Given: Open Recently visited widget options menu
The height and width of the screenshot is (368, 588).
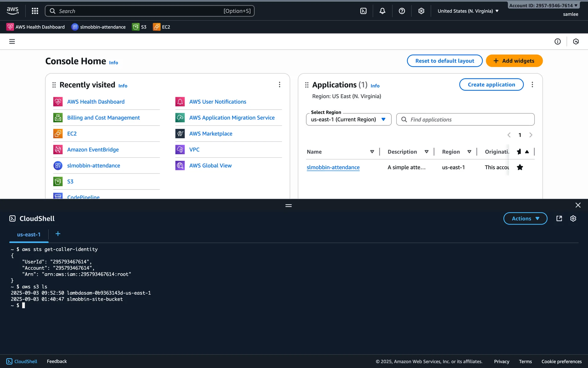Looking at the screenshot, I should [279, 85].
